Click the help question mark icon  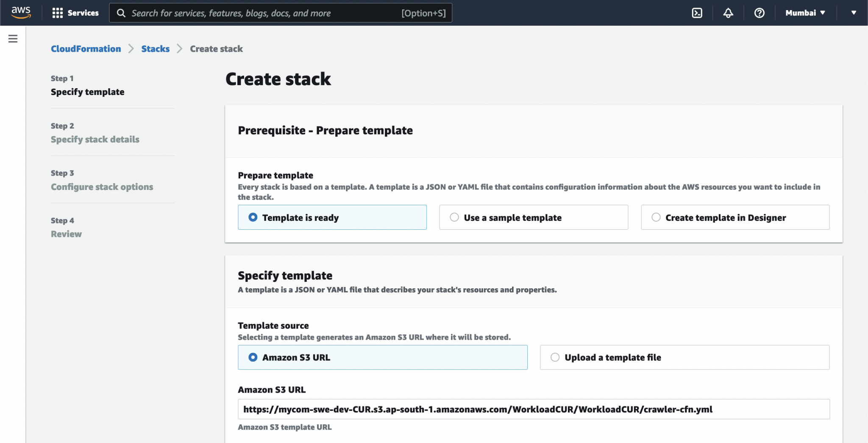pos(759,13)
